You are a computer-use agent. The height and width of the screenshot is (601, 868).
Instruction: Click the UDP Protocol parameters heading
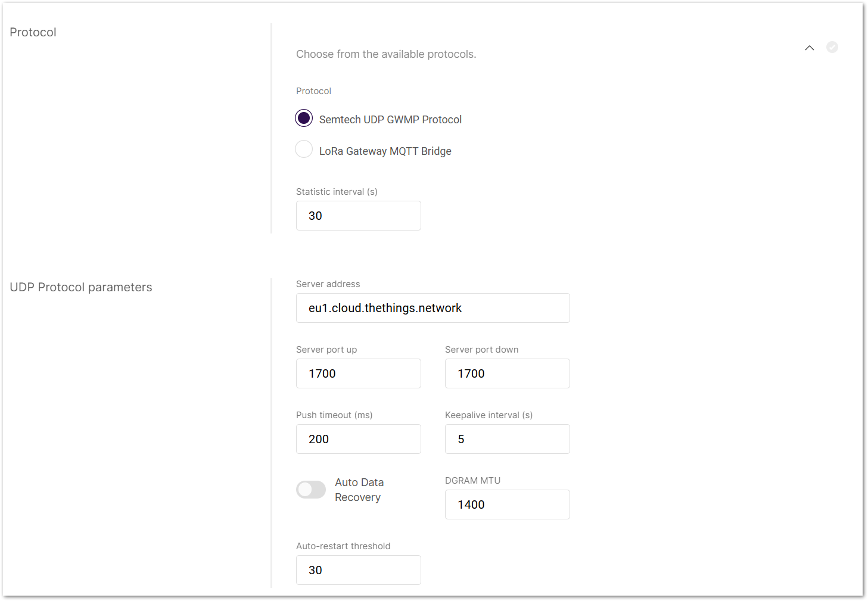pyautogui.click(x=81, y=287)
